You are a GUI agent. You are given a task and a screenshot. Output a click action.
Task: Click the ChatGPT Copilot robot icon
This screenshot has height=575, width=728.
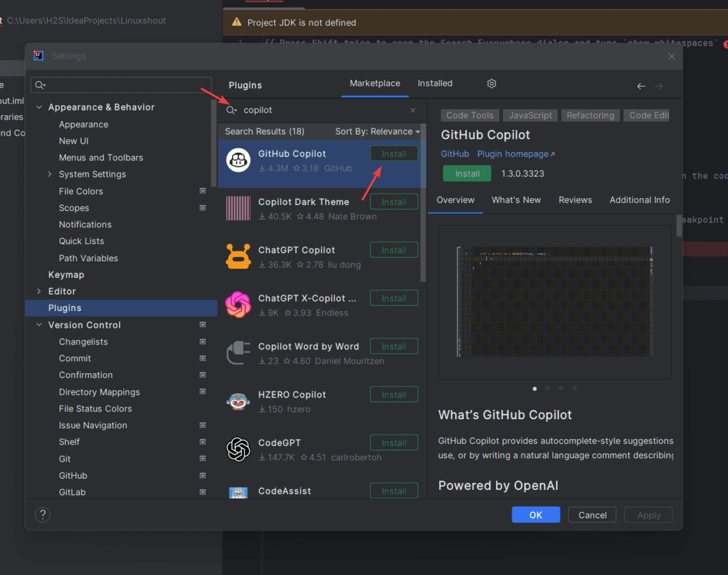pos(238,257)
